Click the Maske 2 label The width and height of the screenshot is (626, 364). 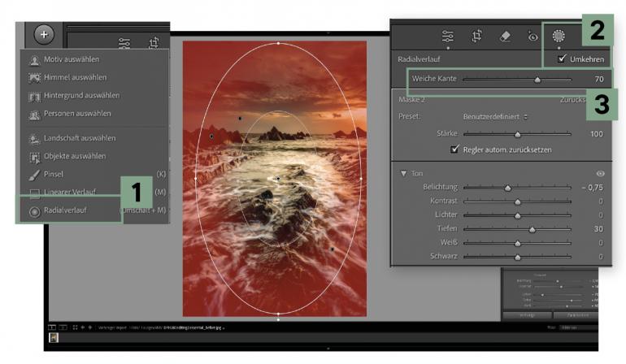point(411,99)
